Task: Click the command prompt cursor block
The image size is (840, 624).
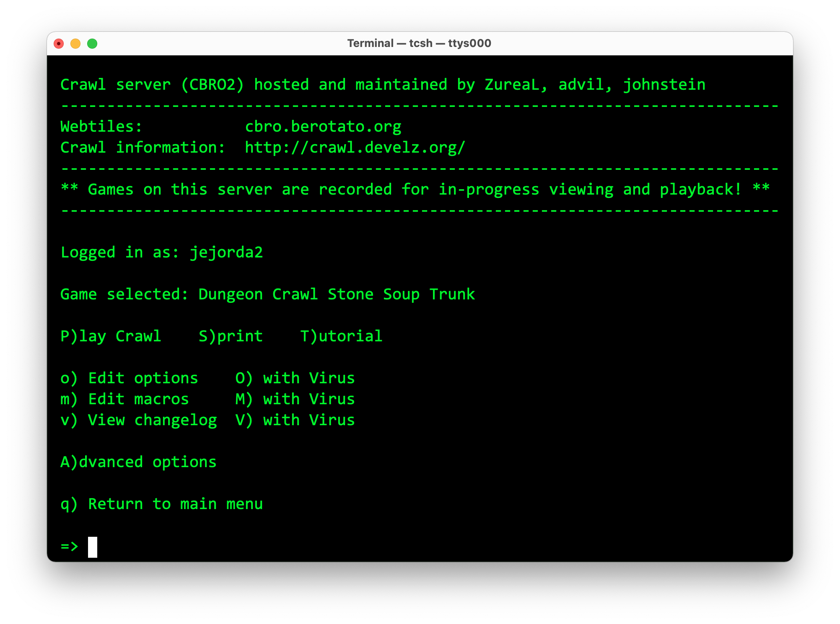Action: [93, 547]
